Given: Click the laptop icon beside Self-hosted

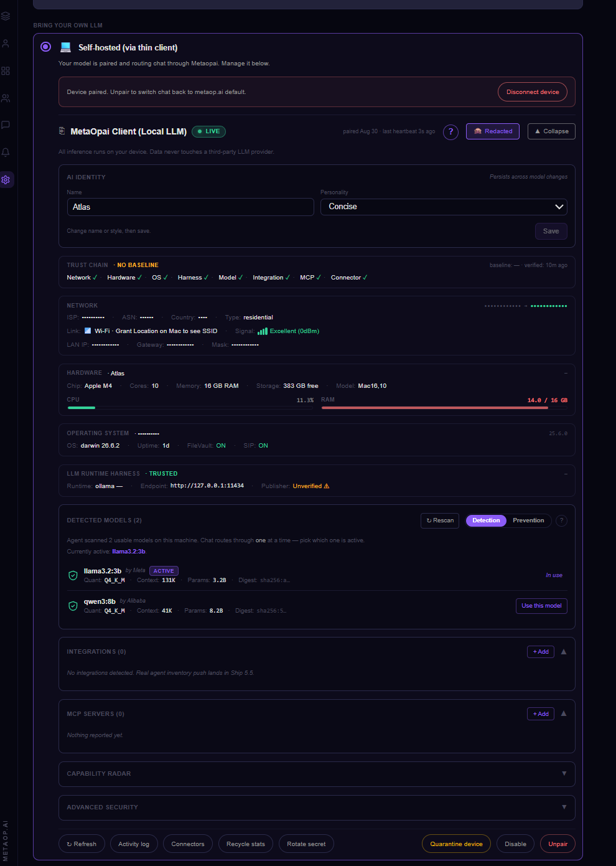Looking at the screenshot, I should click(65, 47).
